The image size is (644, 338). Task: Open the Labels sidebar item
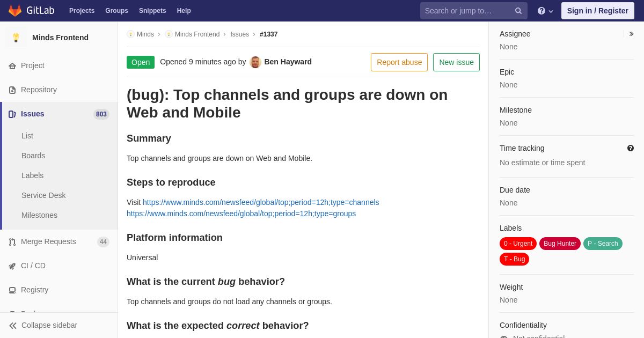[x=32, y=175]
